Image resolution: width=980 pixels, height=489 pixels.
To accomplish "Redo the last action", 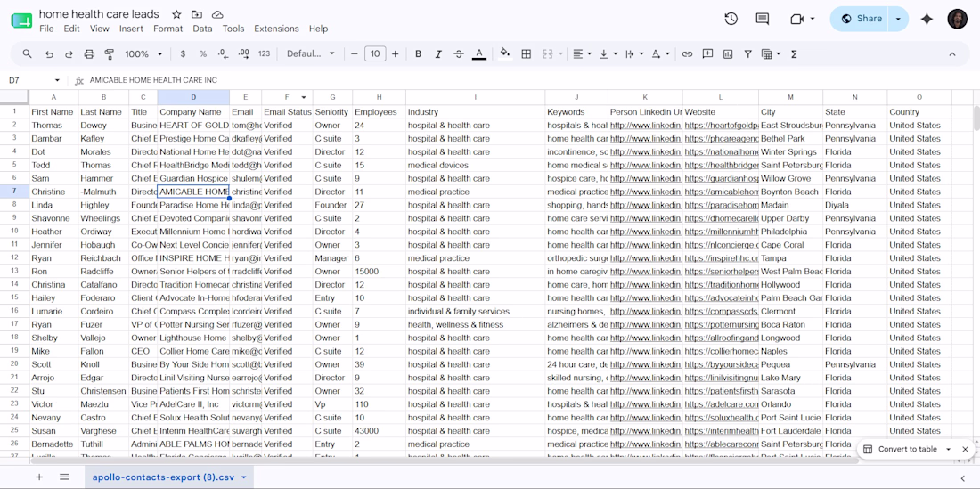I will (69, 54).
